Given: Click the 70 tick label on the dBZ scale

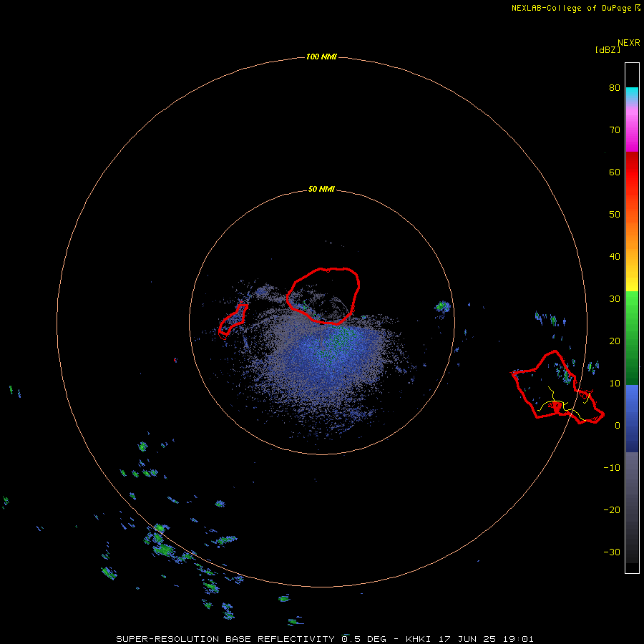Looking at the screenshot, I should click(615, 130).
